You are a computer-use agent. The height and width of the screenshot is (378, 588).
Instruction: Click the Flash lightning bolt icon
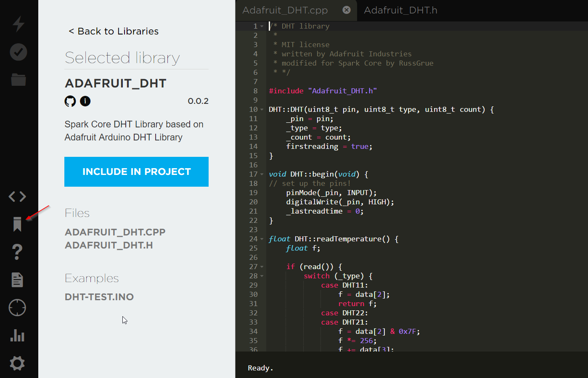tap(18, 24)
